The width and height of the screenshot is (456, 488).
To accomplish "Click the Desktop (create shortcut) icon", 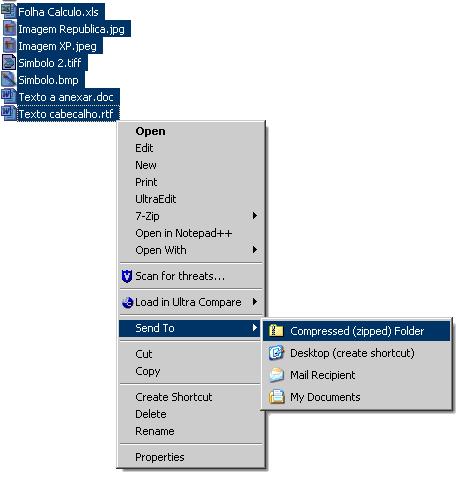I will tap(276, 353).
